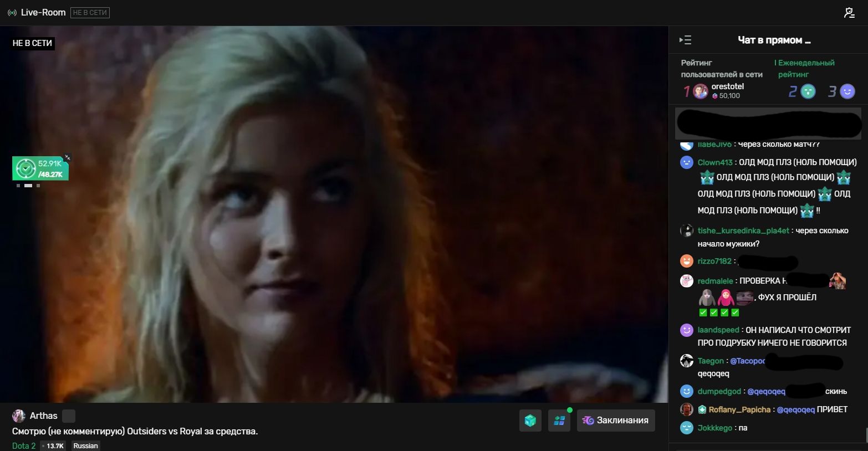Open the teal cube icon button
The height and width of the screenshot is (451, 868).
[x=530, y=421]
